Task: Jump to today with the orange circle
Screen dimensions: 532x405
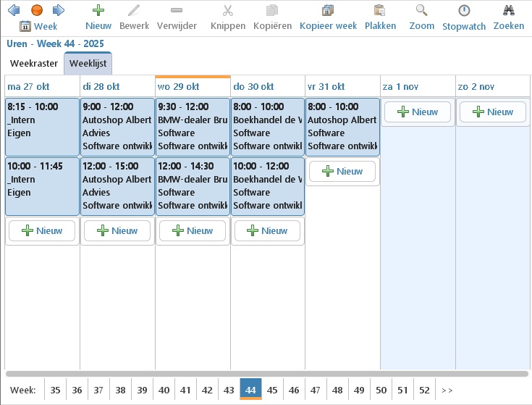Action: pos(37,10)
